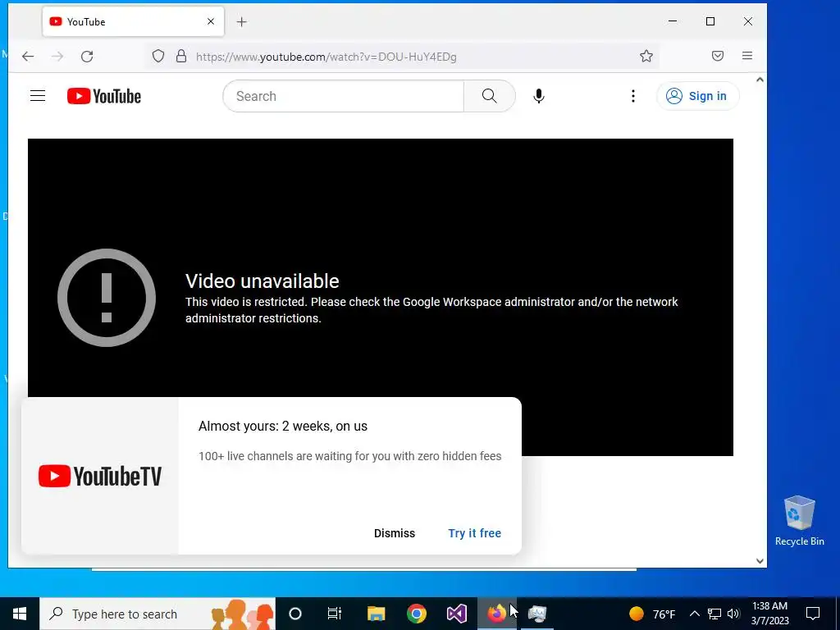Bookmark this page with star icon

tap(646, 57)
